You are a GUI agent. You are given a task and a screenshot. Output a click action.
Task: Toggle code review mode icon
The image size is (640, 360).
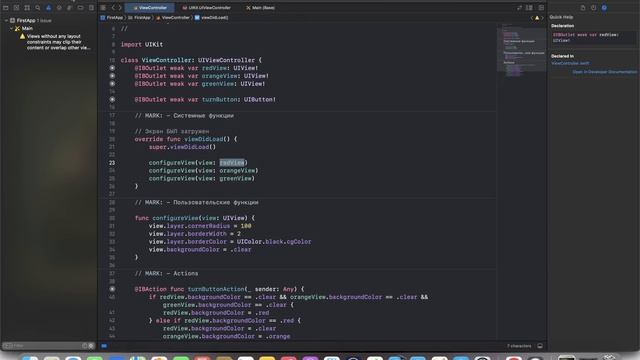[519, 8]
